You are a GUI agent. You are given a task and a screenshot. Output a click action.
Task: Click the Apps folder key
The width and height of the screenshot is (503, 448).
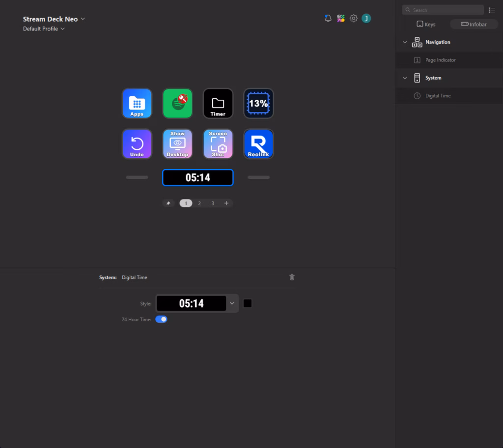(137, 103)
